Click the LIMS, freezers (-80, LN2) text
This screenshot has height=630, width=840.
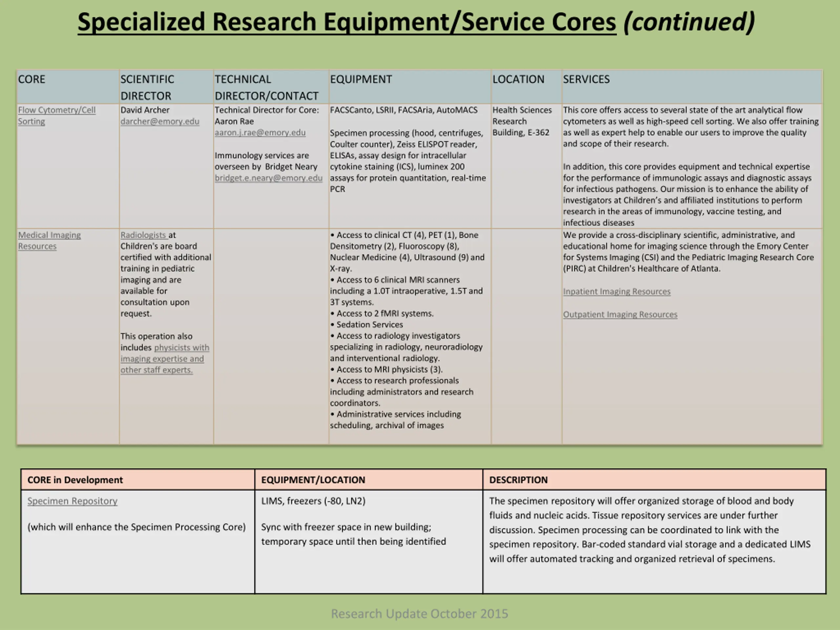313,501
